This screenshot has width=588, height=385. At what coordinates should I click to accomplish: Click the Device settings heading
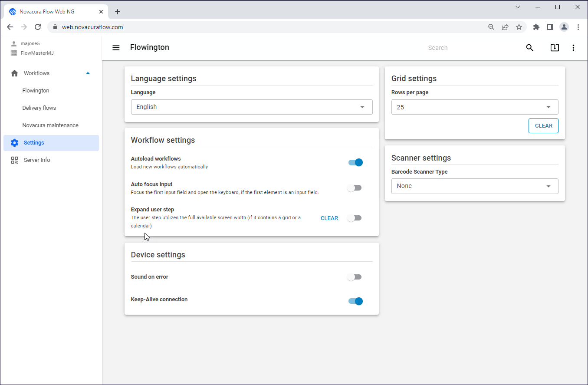(x=158, y=255)
